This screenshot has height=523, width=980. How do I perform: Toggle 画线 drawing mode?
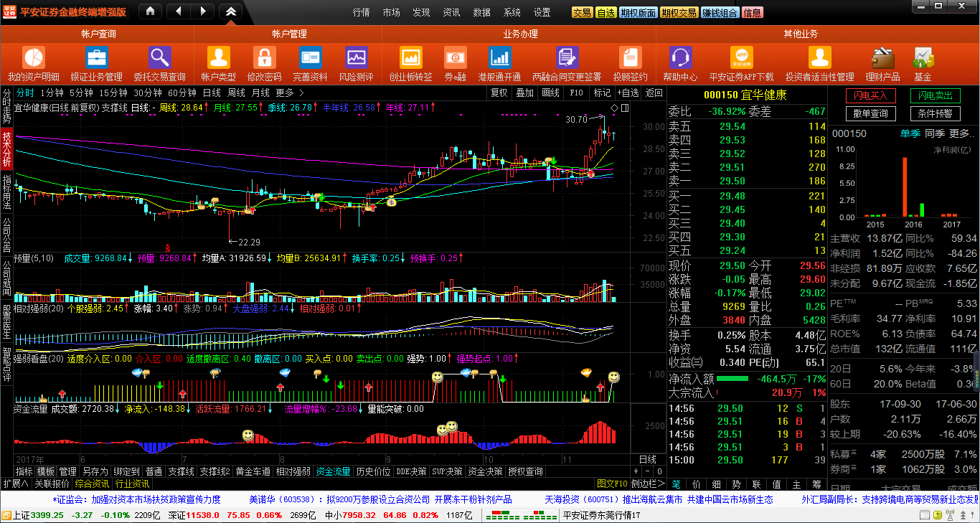click(551, 93)
